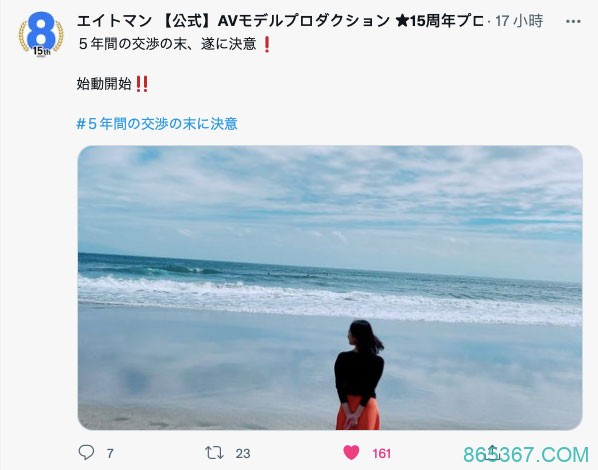Click the tweet line 5年間の交渉の末、遂に決意
Screen dimensions: 598x470
[167, 44]
